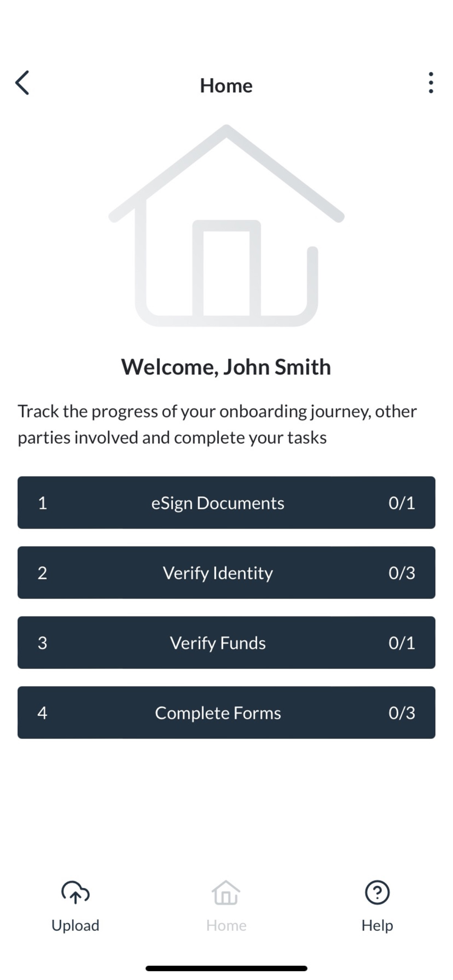Open the Complete Forms step

tap(226, 712)
